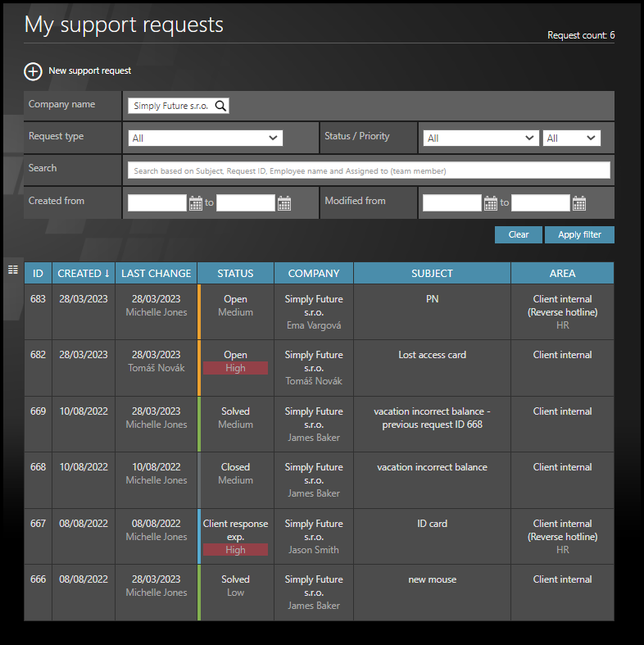This screenshot has width=644, height=645.
Task: Open the Lost access card request
Action: pyautogui.click(x=432, y=355)
